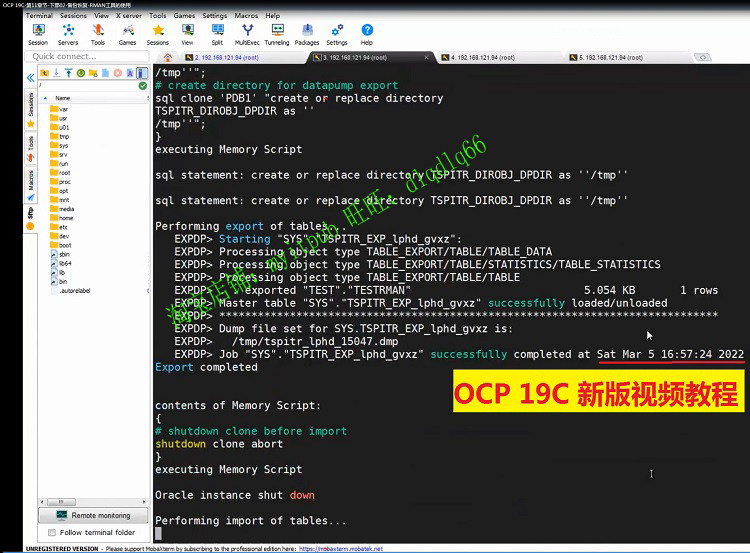The height and width of the screenshot is (553, 750).
Task: Click SFTP rename text icon
Action: (130, 73)
